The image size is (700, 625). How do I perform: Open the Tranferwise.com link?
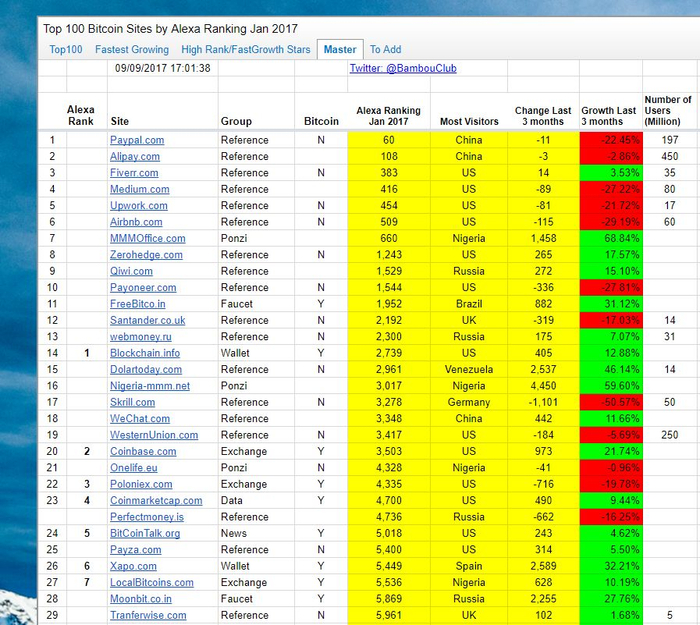pyautogui.click(x=148, y=615)
